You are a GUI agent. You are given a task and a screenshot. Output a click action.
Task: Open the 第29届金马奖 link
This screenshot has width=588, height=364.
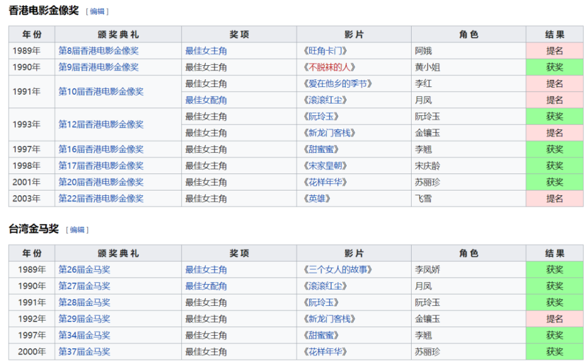coord(84,319)
